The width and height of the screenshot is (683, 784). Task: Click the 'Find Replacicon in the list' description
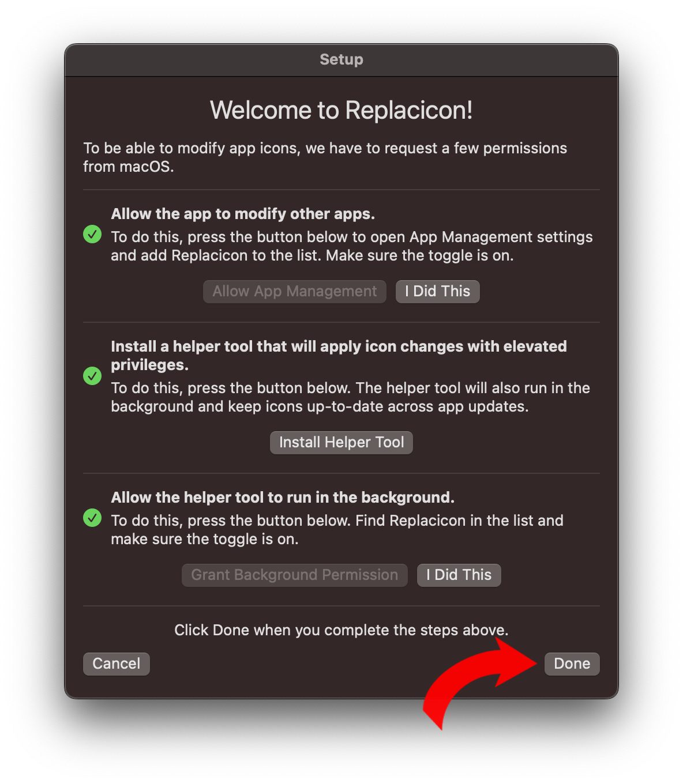pyautogui.click(x=337, y=530)
